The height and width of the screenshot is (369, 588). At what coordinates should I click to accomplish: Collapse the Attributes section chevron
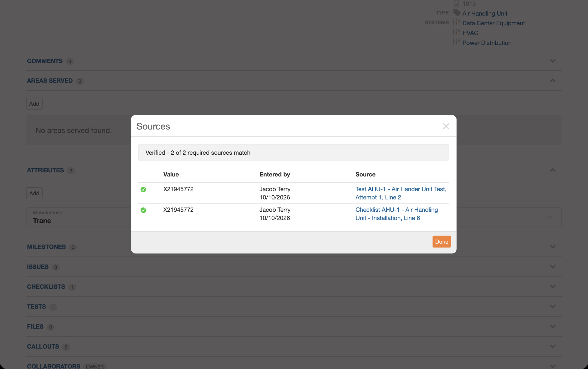tap(553, 170)
